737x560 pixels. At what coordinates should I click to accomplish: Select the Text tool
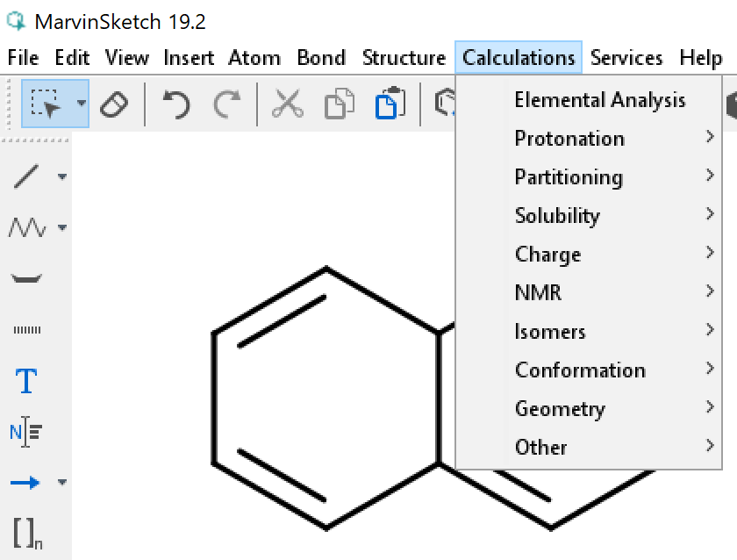pos(26,382)
